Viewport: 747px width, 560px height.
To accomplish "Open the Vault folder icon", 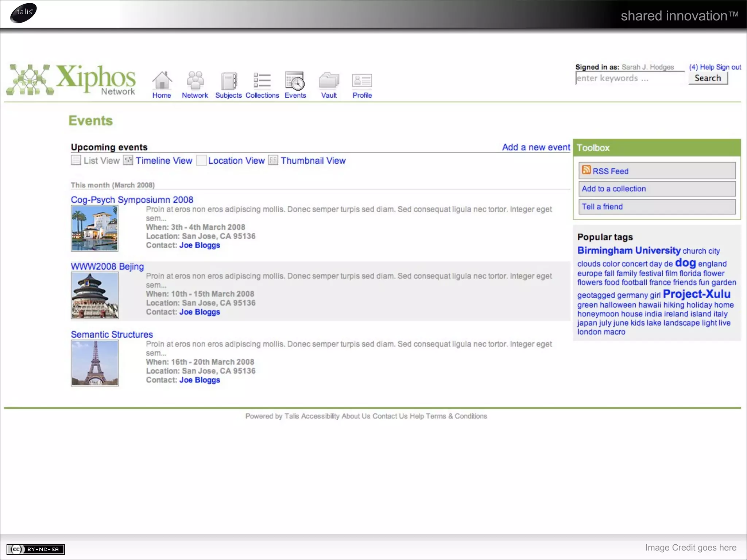I will point(329,80).
